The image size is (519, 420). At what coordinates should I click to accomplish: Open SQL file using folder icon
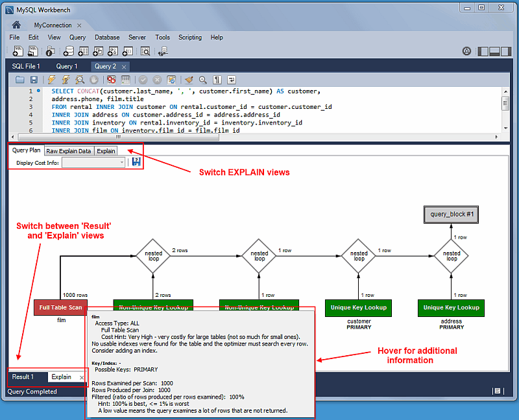19,80
